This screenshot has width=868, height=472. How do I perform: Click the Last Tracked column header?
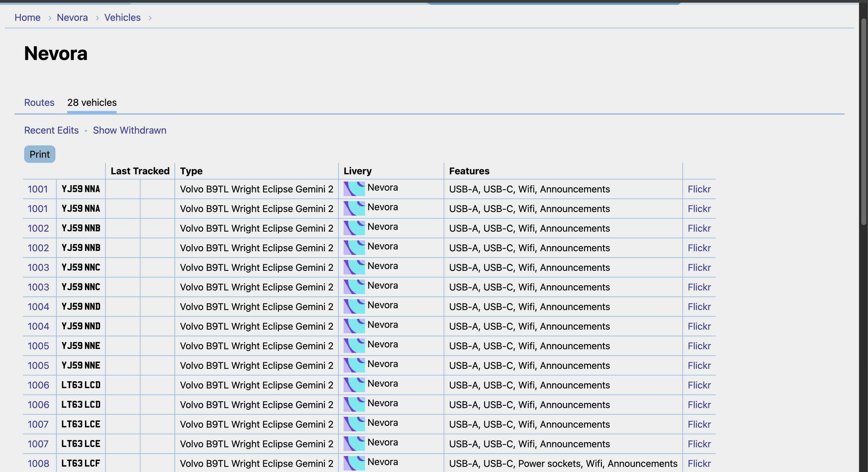pos(140,171)
